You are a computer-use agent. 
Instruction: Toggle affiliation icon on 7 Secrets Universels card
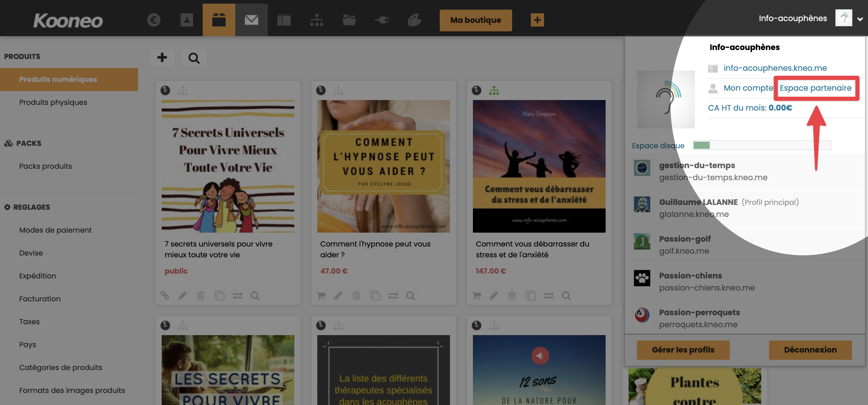click(183, 90)
